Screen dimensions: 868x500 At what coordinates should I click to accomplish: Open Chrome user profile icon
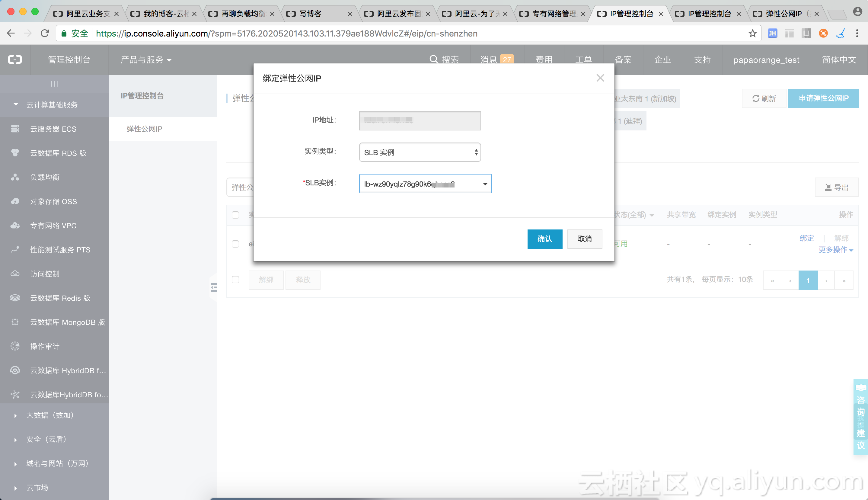[857, 12]
